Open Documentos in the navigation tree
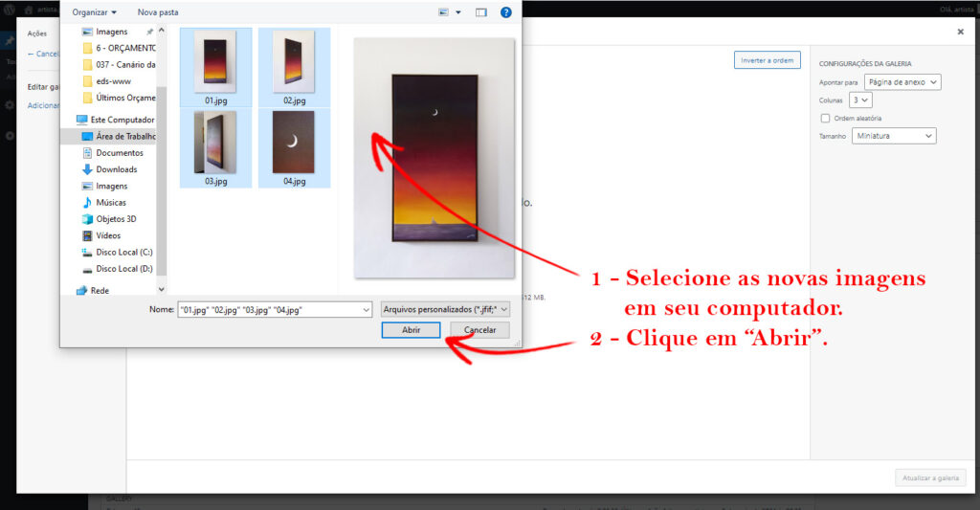Viewport: 980px width, 510px height. pyautogui.click(x=113, y=152)
